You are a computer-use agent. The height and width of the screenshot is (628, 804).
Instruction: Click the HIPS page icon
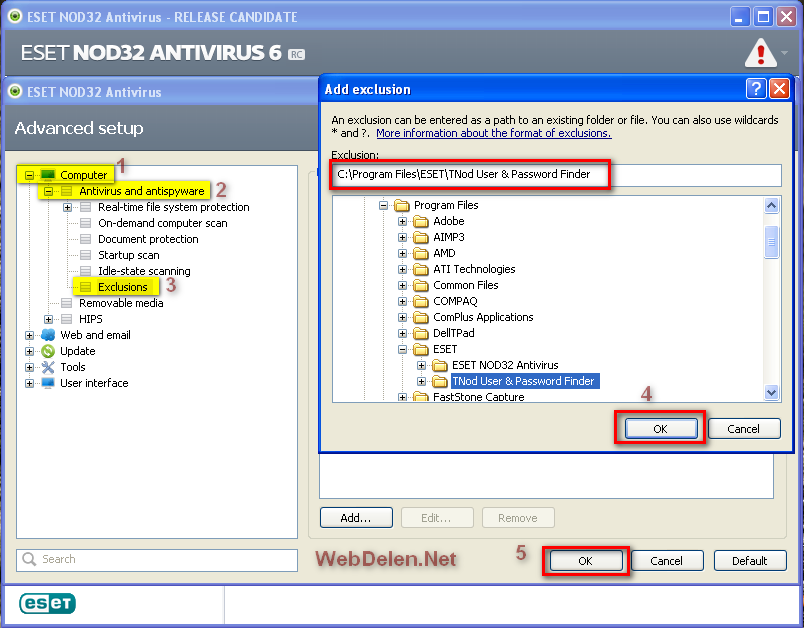click(67, 319)
